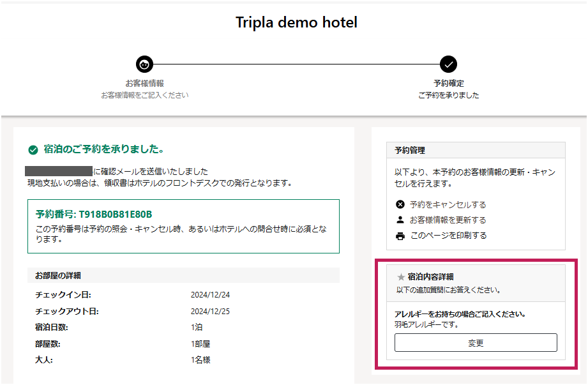
Task: Click the reservation confirmed checkmark step icon
Action: pos(448,64)
